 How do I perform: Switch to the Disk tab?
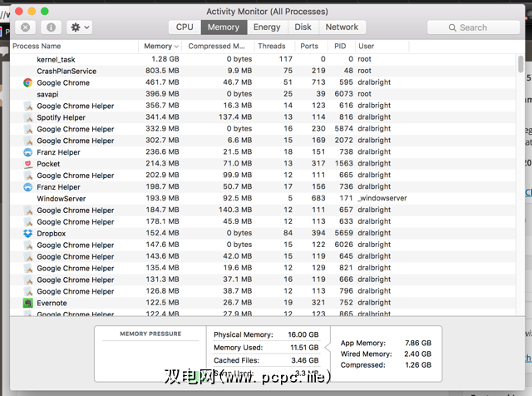(303, 27)
